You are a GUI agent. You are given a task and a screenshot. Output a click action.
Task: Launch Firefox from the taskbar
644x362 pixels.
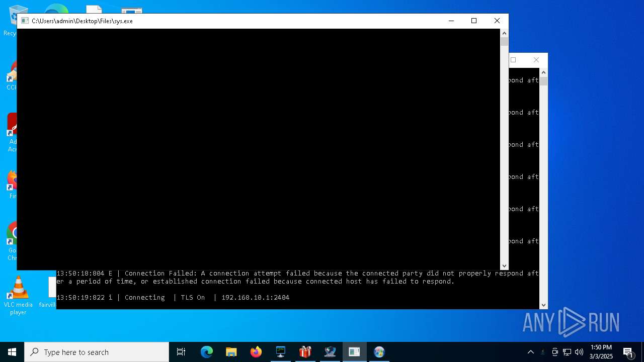256,352
